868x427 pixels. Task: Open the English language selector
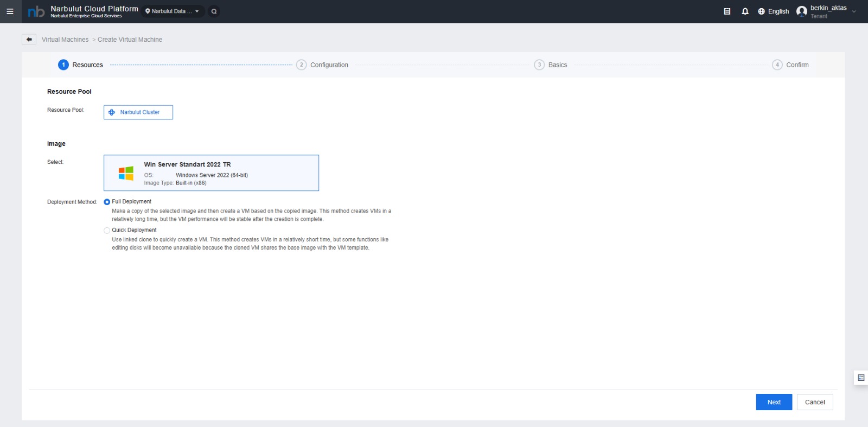pyautogui.click(x=773, y=11)
